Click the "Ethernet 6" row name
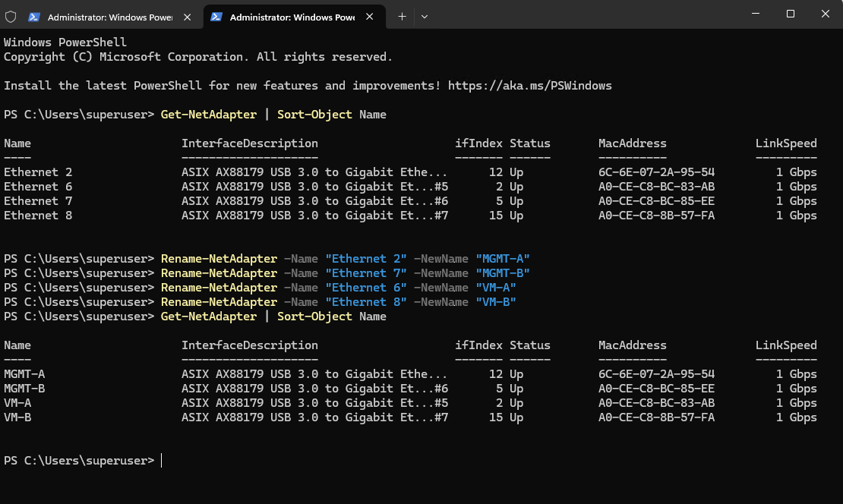Viewport: 843px width, 504px height. click(x=38, y=187)
